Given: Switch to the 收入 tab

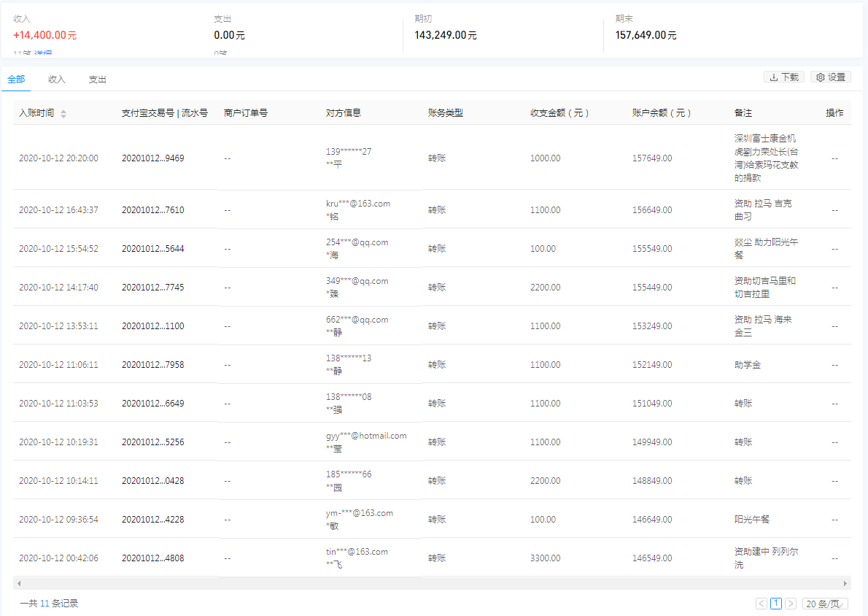Looking at the screenshot, I should click(57, 80).
